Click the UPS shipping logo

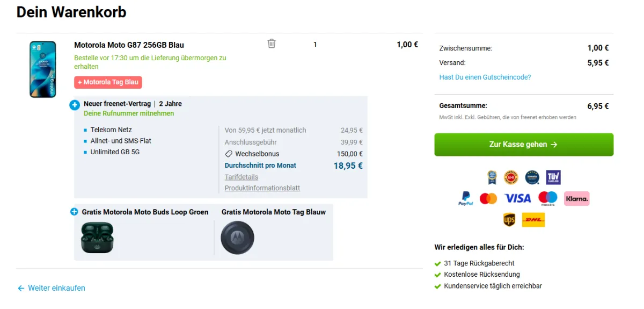tap(509, 220)
